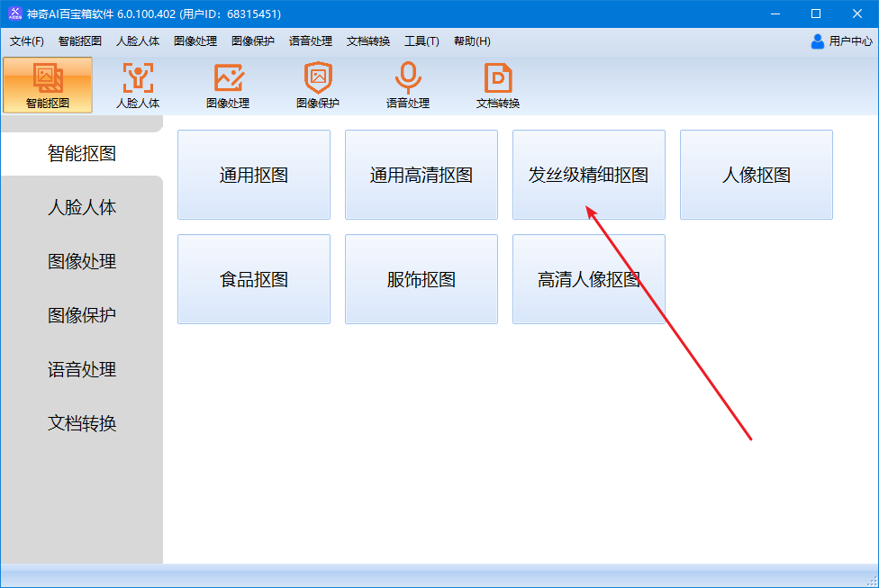The width and height of the screenshot is (879, 588).
Task: Open the 帮助(H) menu
Action: 472,41
